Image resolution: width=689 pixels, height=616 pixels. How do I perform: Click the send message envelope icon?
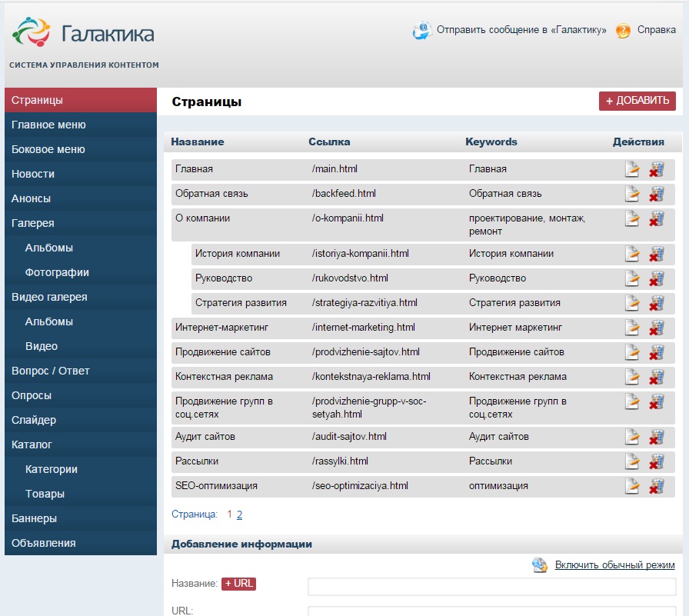[x=422, y=30]
